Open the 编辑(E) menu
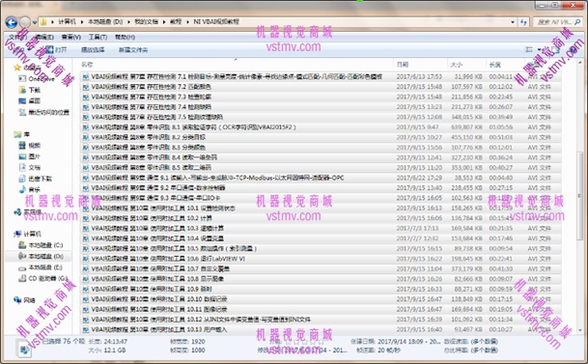 [44, 37]
